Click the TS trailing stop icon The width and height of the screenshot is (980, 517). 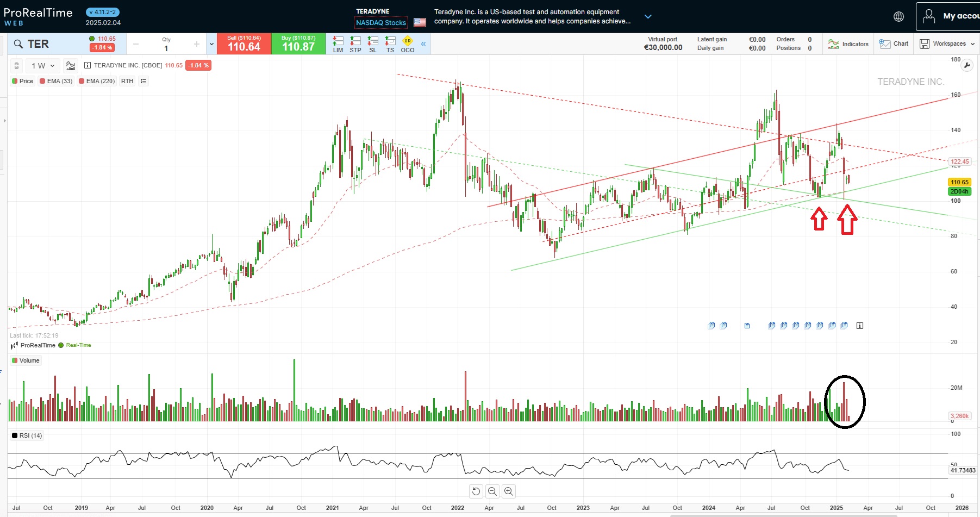click(390, 44)
